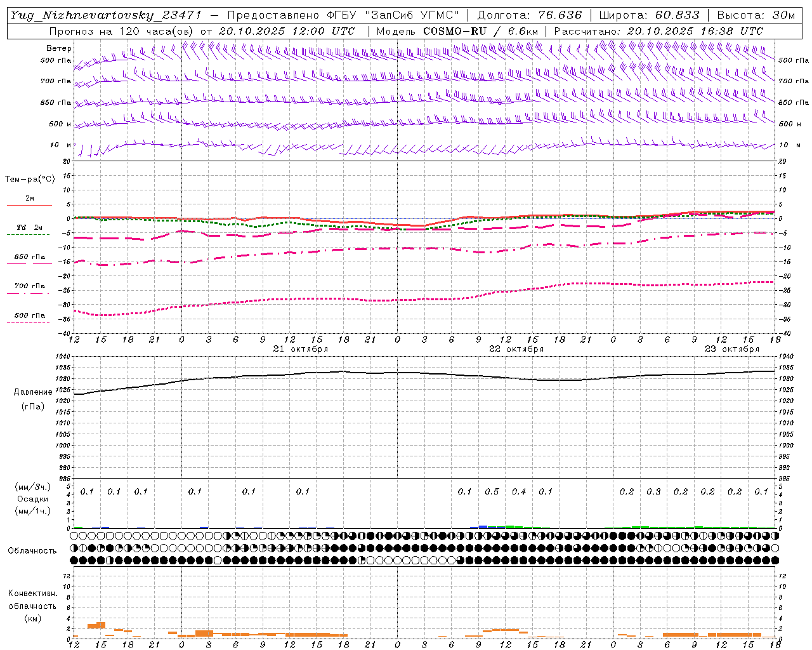Click the '0.3' precipitation value
Viewport: 812px width, 650px height.
click(653, 491)
